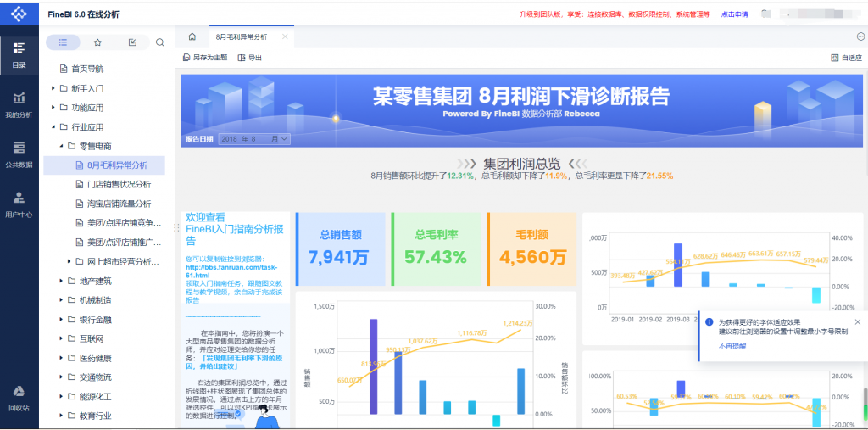Expand the 功能应用 folder
868x430 pixels.
53,108
